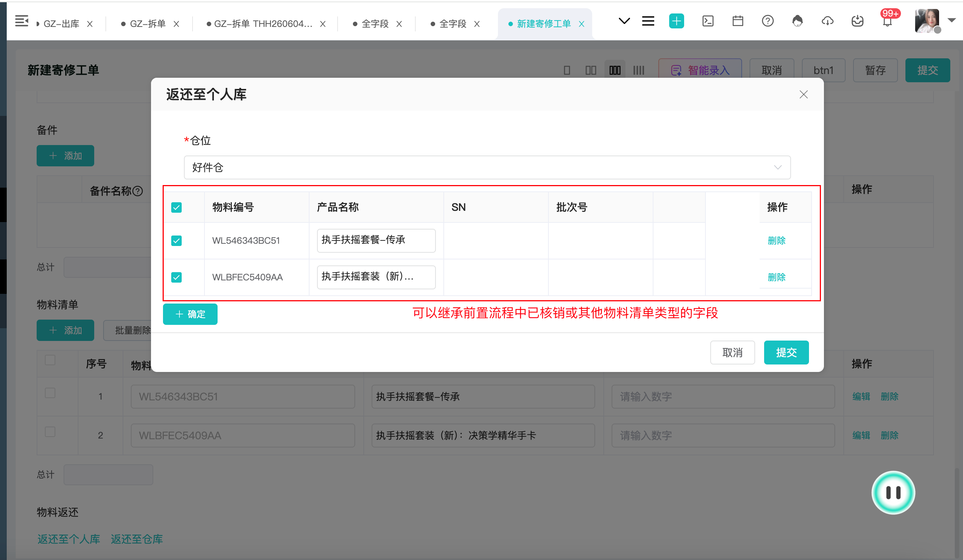963x560 pixels.
Task: Delete the WLBFEC5409AA row in dialog
Action: pyautogui.click(x=776, y=277)
